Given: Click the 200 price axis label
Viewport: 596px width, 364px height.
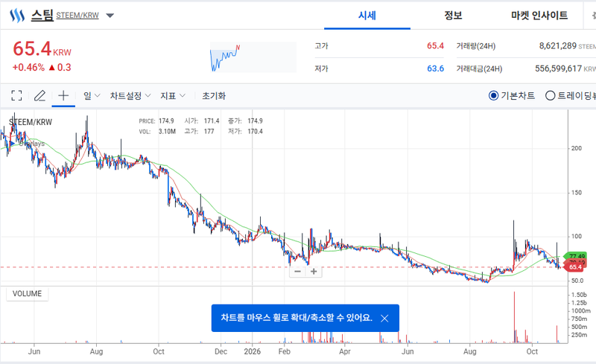Looking at the screenshot, I should (x=577, y=148).
